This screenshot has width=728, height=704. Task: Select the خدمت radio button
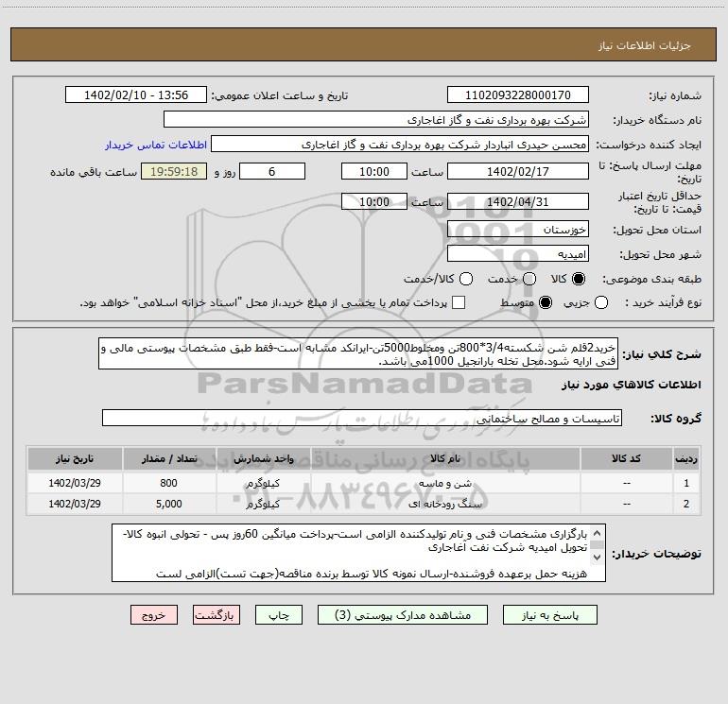[529, 279]
